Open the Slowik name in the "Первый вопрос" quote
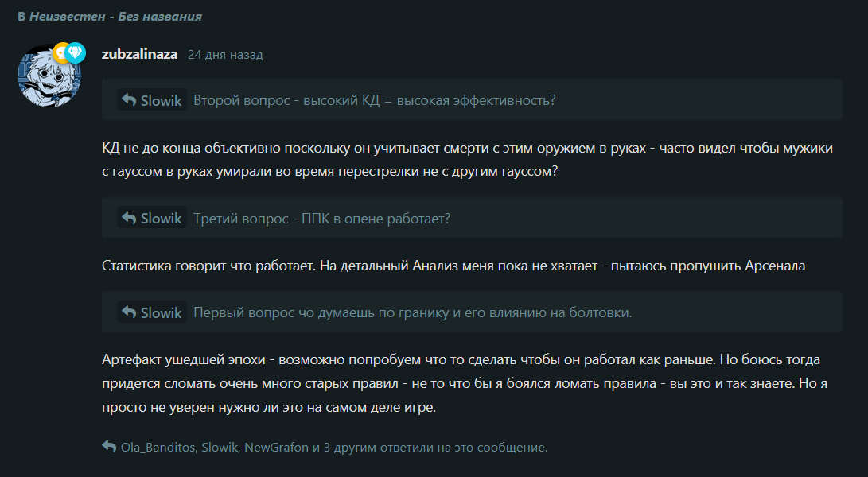This screenshot has height=477, width=868. click(x=161, y=312)
